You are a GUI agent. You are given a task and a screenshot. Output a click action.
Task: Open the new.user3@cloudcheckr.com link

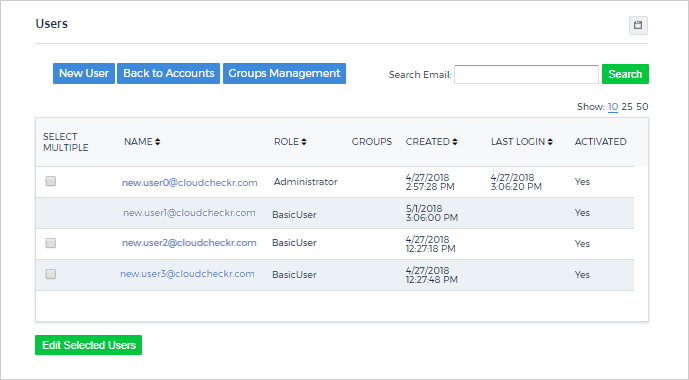pos(187,274)
